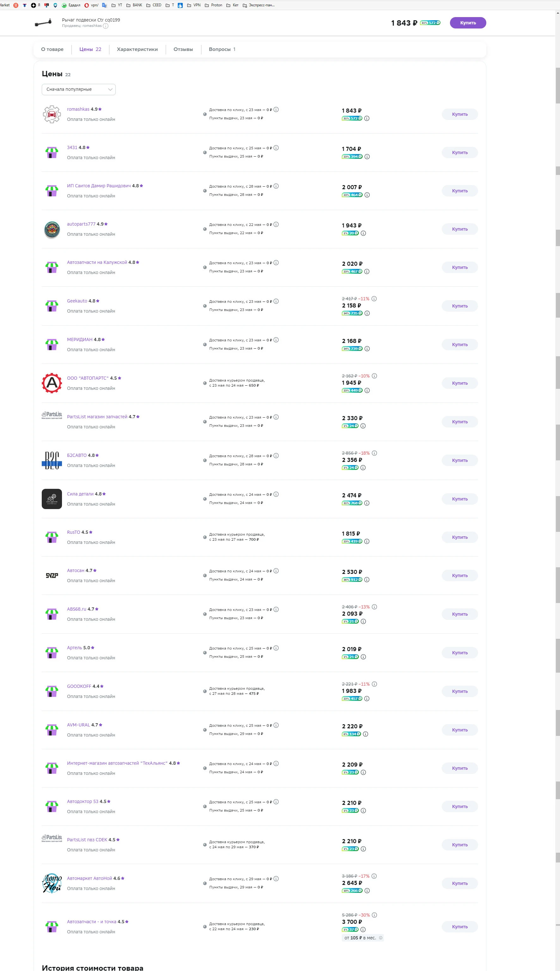This screenshot has width=560, height=971.
Task: Open autoparts777 seller round logo
Action: tap(52, 229)
